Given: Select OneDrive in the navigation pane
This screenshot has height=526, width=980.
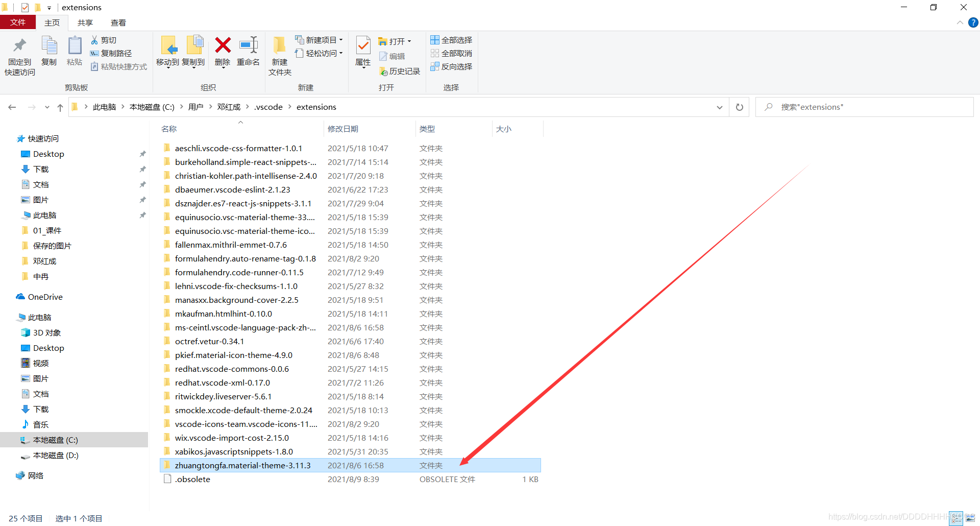Looking at the screenshot, I should tap(45, 297).
